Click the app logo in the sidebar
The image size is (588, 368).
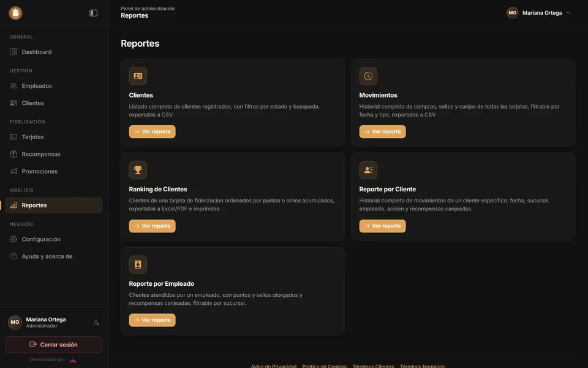point(15,13)
